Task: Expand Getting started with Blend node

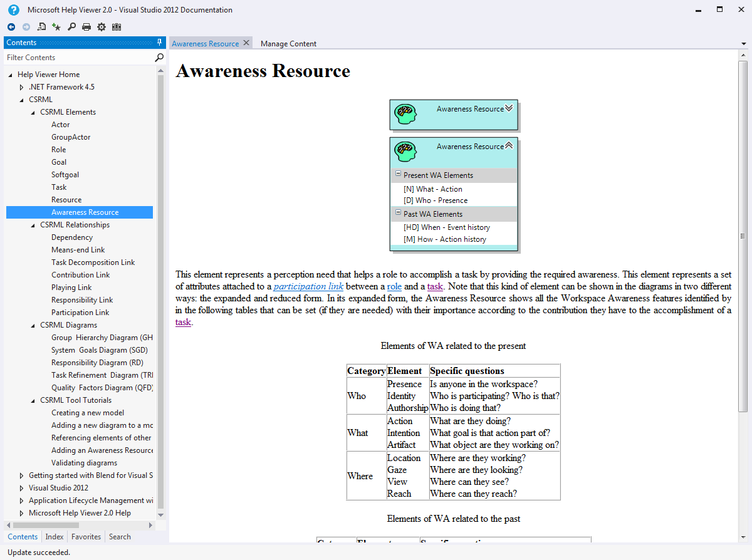Action: coord(21,475)
